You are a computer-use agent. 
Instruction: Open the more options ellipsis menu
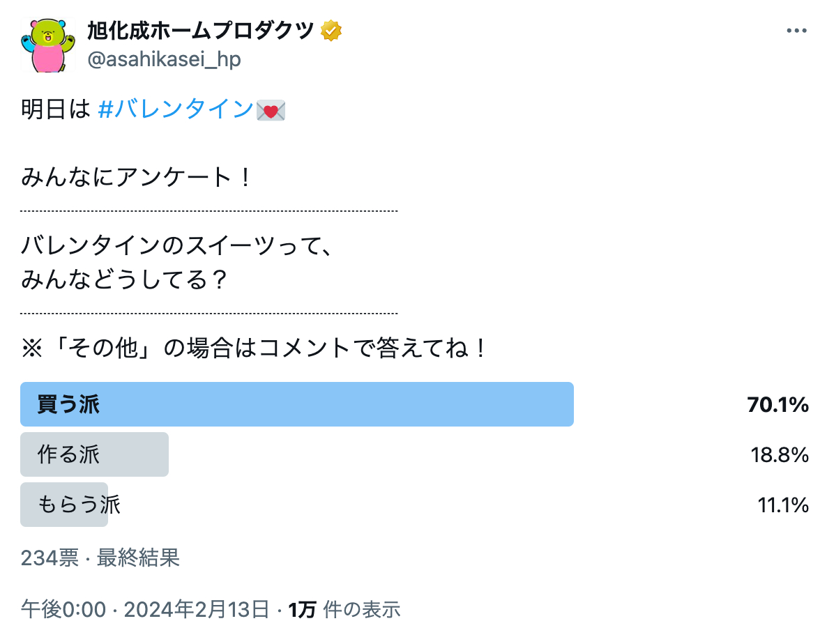point(796,31)
